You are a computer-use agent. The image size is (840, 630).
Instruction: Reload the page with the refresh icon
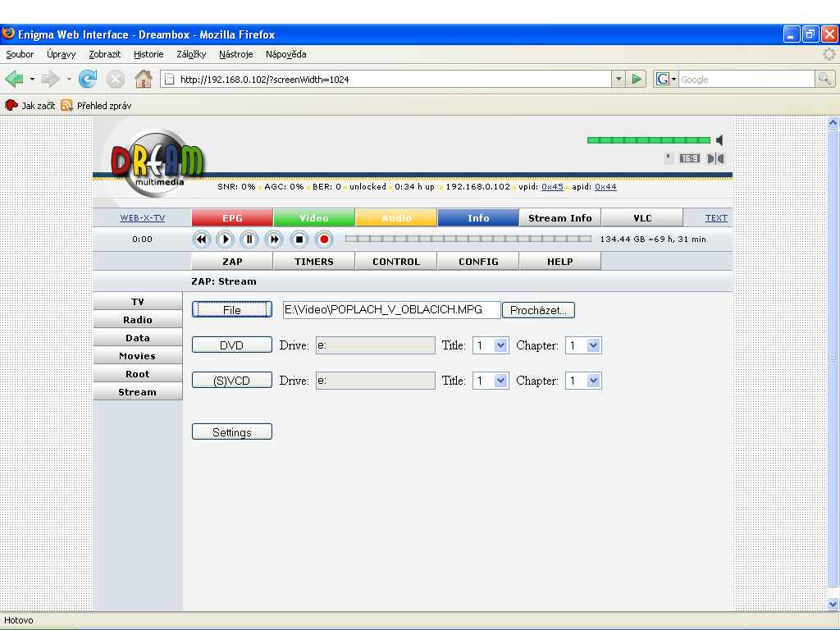coord(88,80)
